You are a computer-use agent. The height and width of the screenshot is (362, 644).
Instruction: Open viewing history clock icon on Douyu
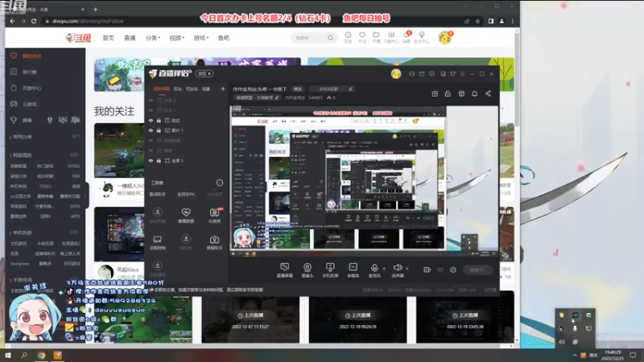(348, 37)
